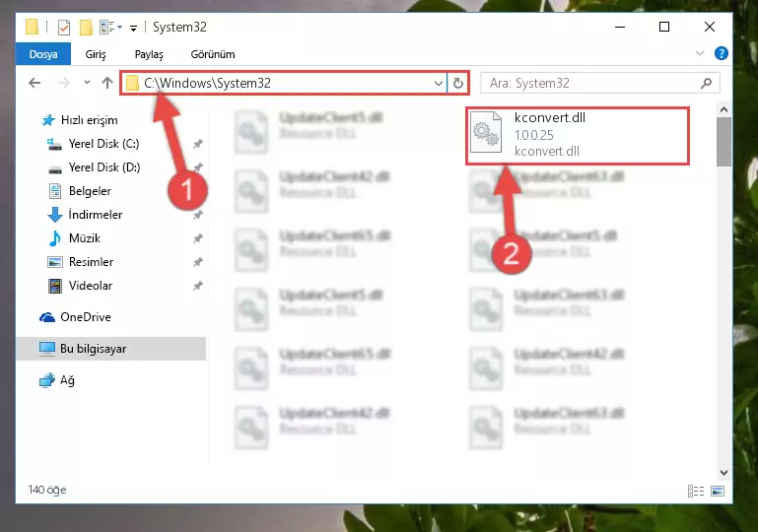758x532 pixels.
Task: Select the kconvert.dll file name
Action: coord(550,117)
